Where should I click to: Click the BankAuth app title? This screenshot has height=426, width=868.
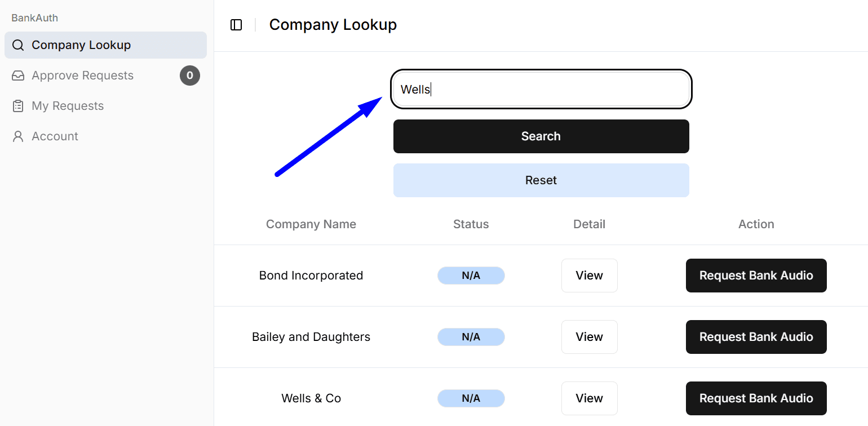click(x=35, y=18)
